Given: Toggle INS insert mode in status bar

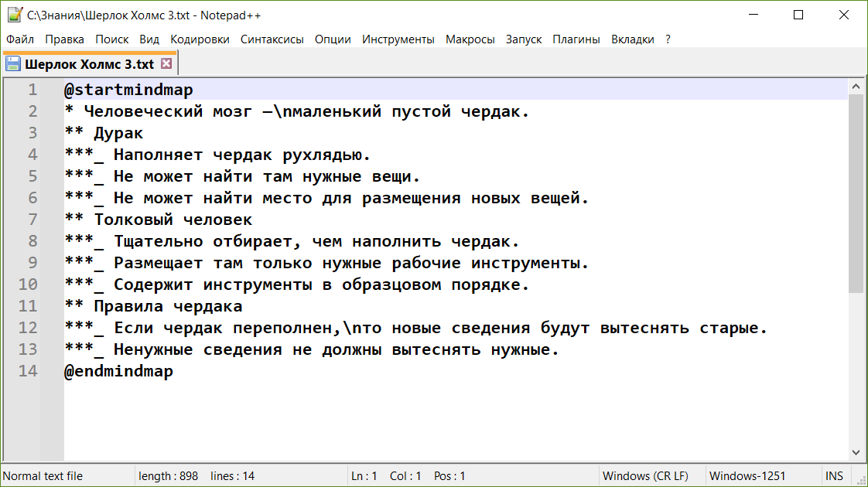Looking at the screenshot, I should [834, 476].
